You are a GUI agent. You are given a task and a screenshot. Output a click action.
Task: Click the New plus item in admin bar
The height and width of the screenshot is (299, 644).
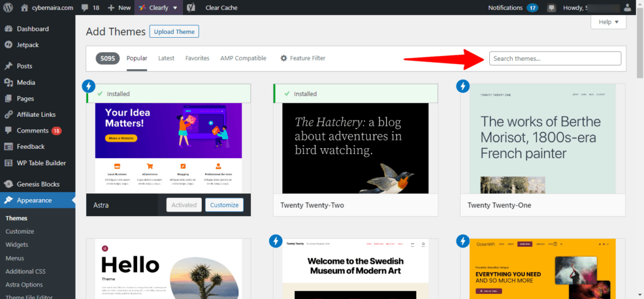pos(119,8)
